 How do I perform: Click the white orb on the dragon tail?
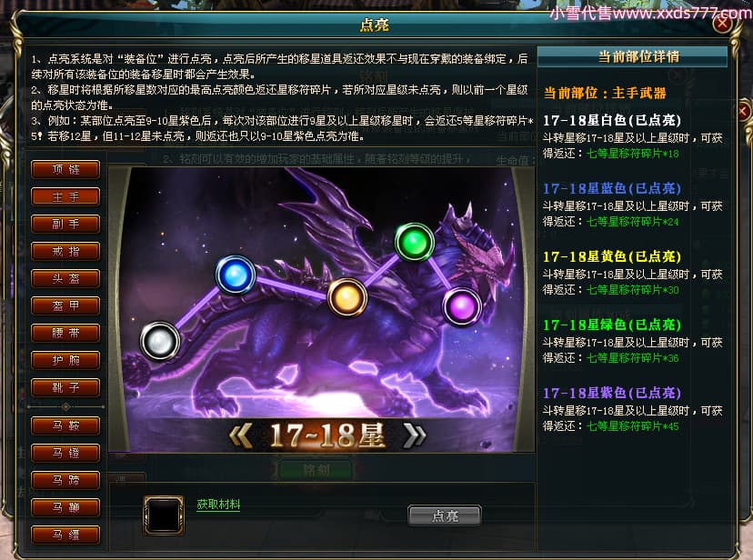160,341
